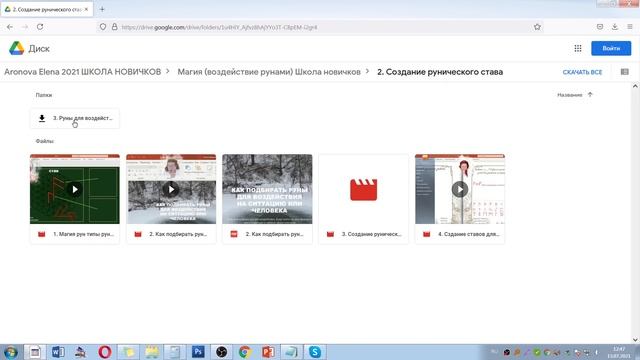Open the browser hamburger menu
This screenshot has width=640, height=360.
pos(630,27)
